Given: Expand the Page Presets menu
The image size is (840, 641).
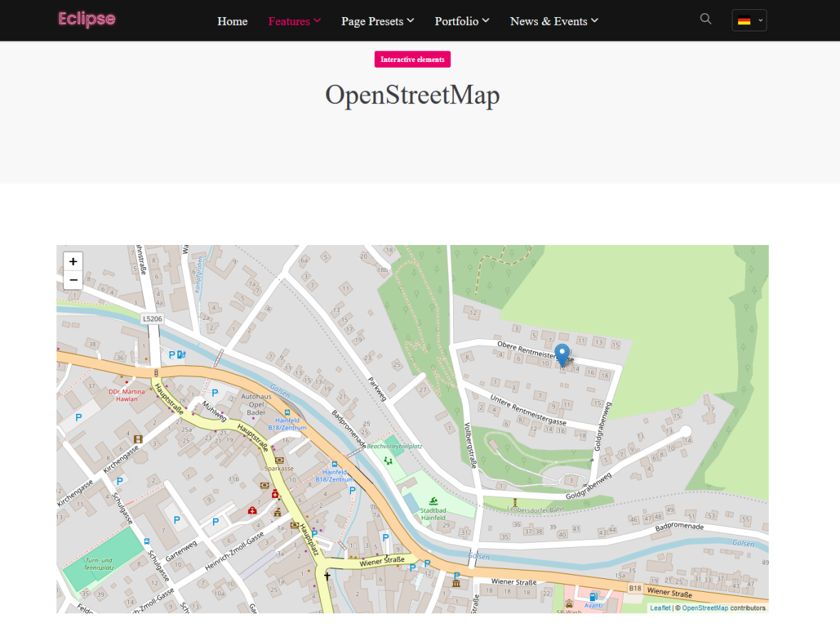Looking at the screenshot, I should pos(378,21).
